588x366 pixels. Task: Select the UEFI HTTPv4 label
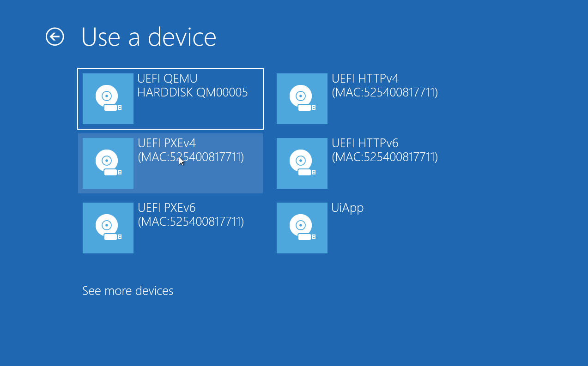(x=365, y=79)
